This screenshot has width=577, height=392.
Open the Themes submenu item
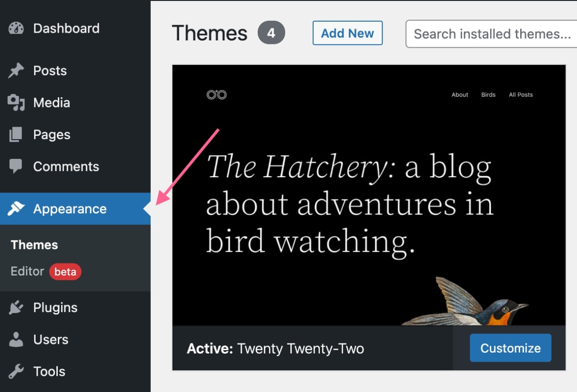pos(34,245)
